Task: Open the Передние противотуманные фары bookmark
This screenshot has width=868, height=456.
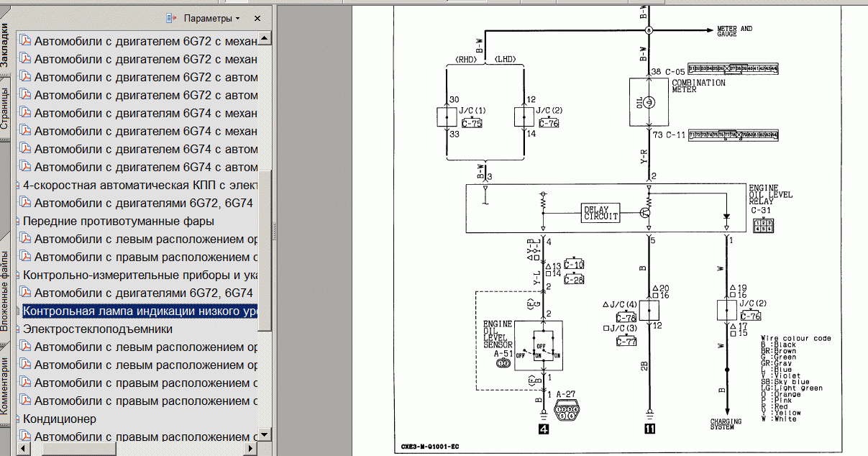Action: [x=119, y=221]
